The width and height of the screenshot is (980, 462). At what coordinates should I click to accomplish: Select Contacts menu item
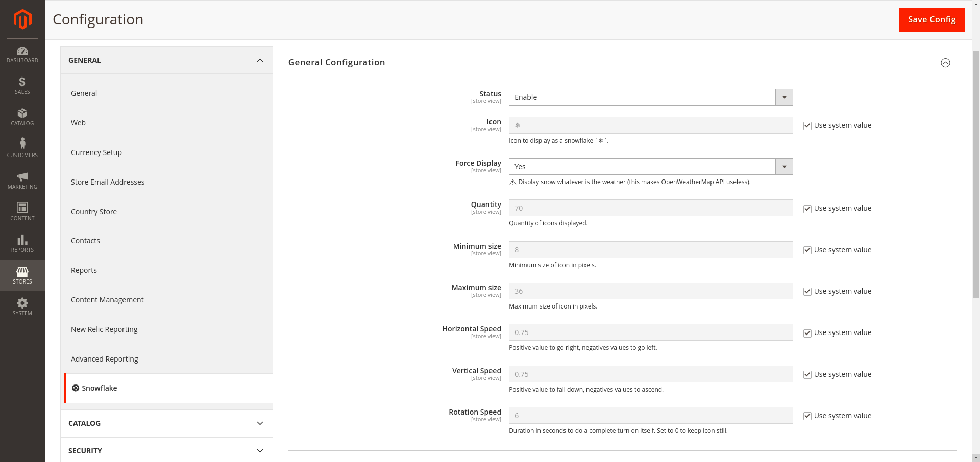click(x=85, y=241)
